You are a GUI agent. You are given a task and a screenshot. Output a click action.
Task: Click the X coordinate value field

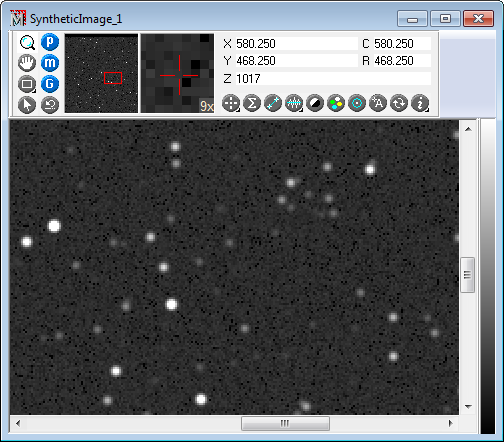296,44
